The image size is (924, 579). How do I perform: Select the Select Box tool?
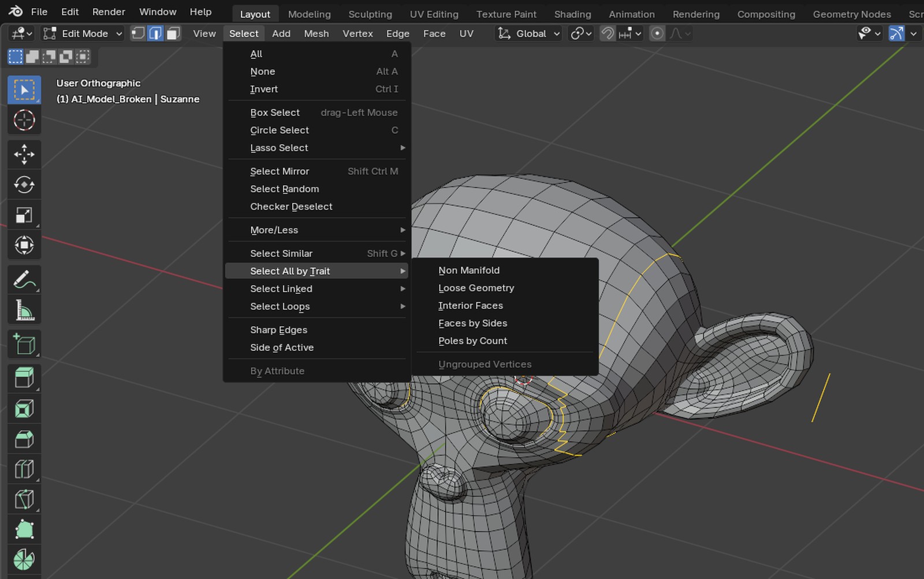tap(24, 89)
